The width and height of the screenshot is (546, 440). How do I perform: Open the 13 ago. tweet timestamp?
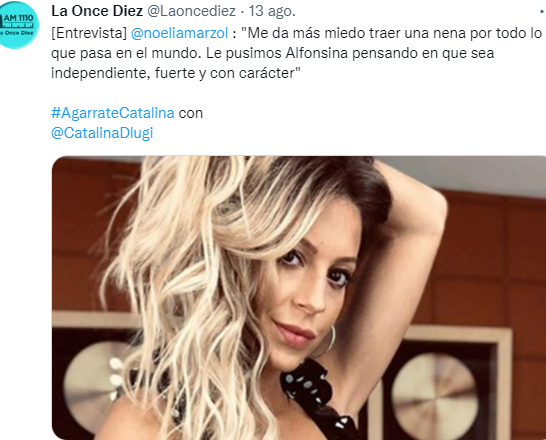[272, 11]
